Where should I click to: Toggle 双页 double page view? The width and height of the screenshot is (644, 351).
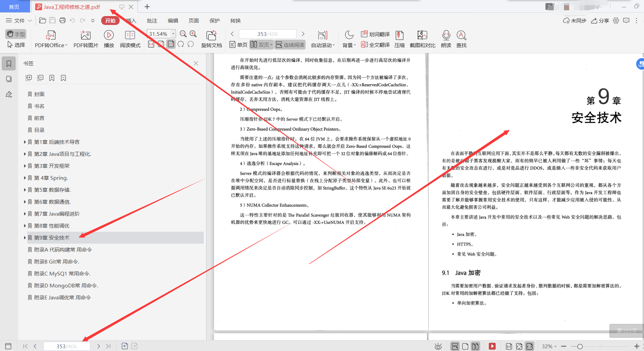[x=261, y=45]
